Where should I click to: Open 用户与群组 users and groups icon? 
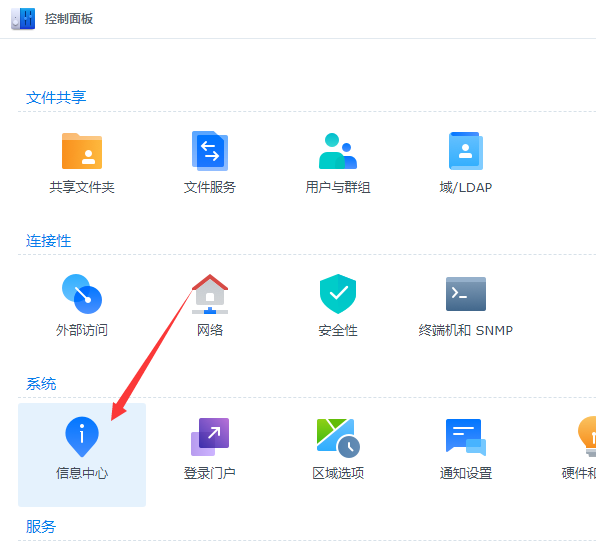tap(338, 151)
